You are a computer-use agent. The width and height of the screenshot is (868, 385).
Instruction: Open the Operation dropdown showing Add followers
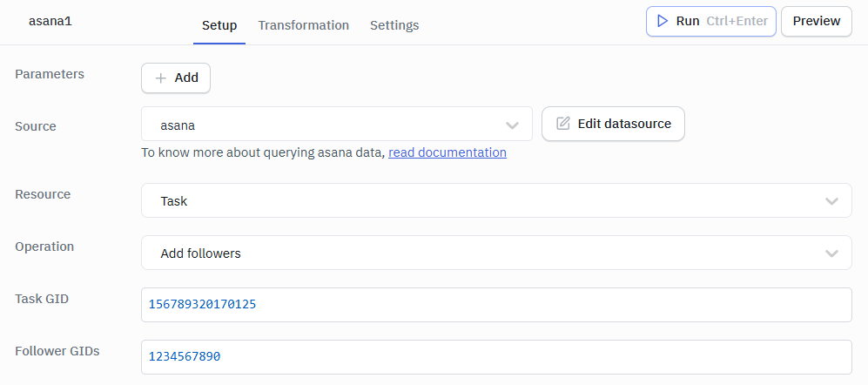(x=496, y=253)
